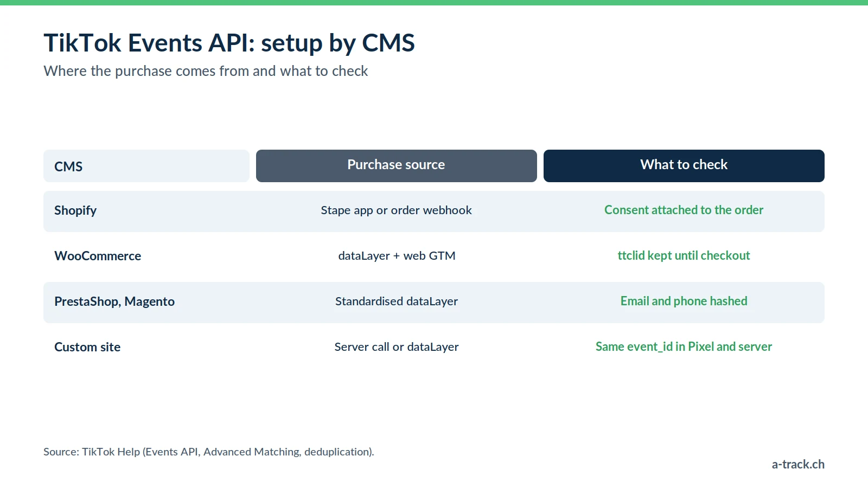Select the 'WooCommerce' row label
868x488 pixels.
pos(98,256)
